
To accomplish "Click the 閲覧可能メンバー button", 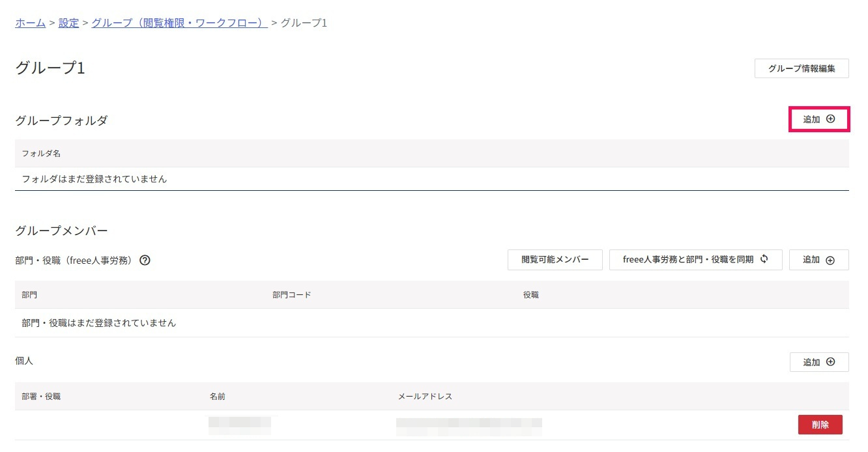I will [555, 259].
